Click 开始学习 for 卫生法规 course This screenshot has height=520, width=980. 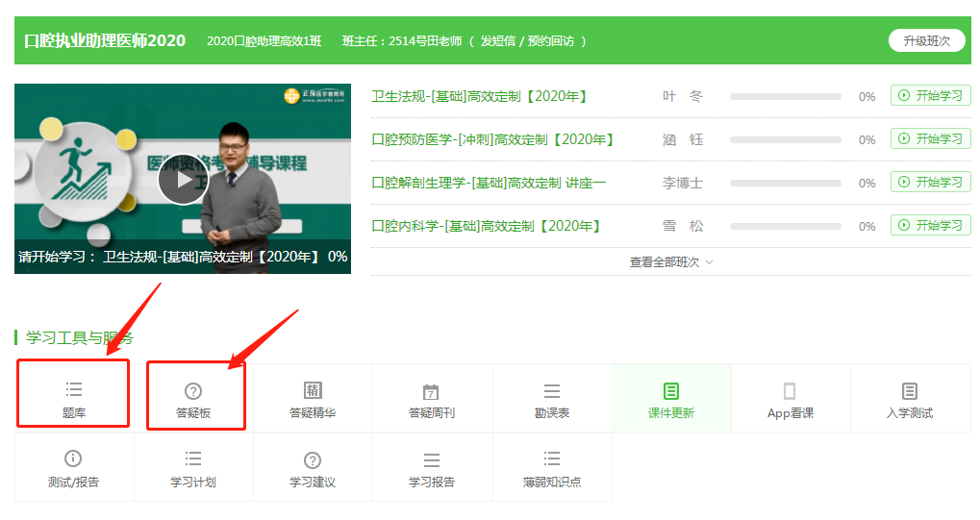point(930,96)
